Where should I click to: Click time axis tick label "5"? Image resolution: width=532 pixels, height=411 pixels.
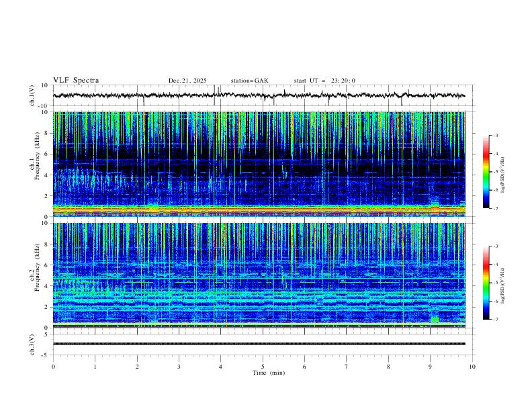click(x=263, y=367)
